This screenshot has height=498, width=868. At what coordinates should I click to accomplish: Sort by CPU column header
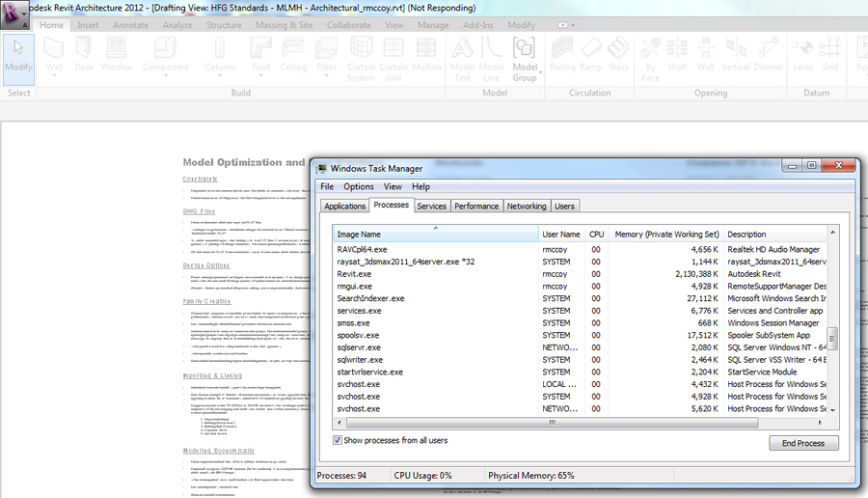point(596,235)
